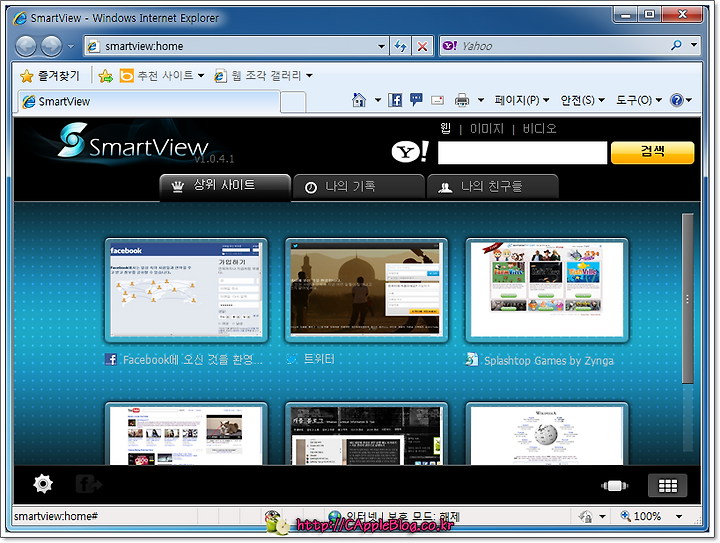Screen dimensions: 720x543
Task: Click the Internet Explorer icon in the title bar
Action: pyautogui.click(x=21, y=18)
